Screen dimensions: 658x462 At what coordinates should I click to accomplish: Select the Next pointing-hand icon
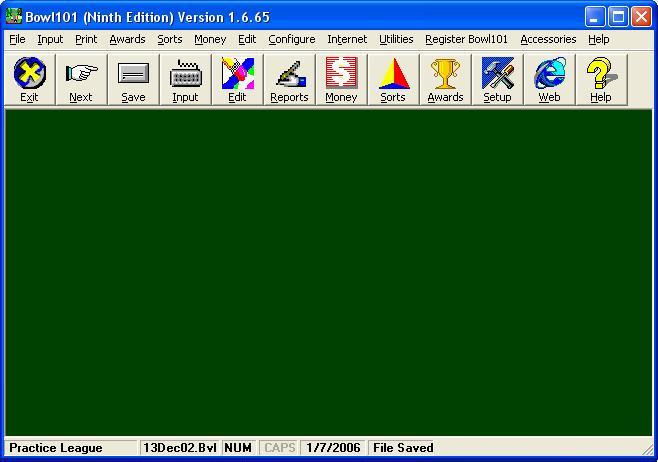tap(81, 79)
